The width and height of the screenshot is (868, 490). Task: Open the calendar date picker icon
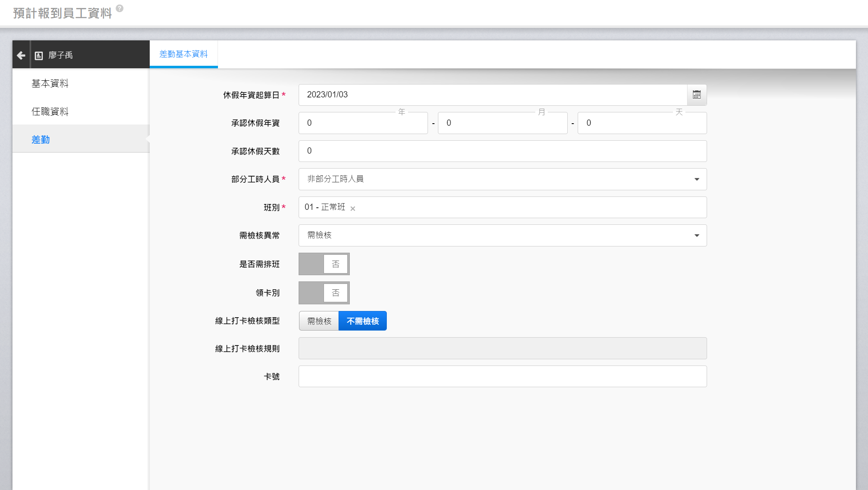tap(697, 95)
